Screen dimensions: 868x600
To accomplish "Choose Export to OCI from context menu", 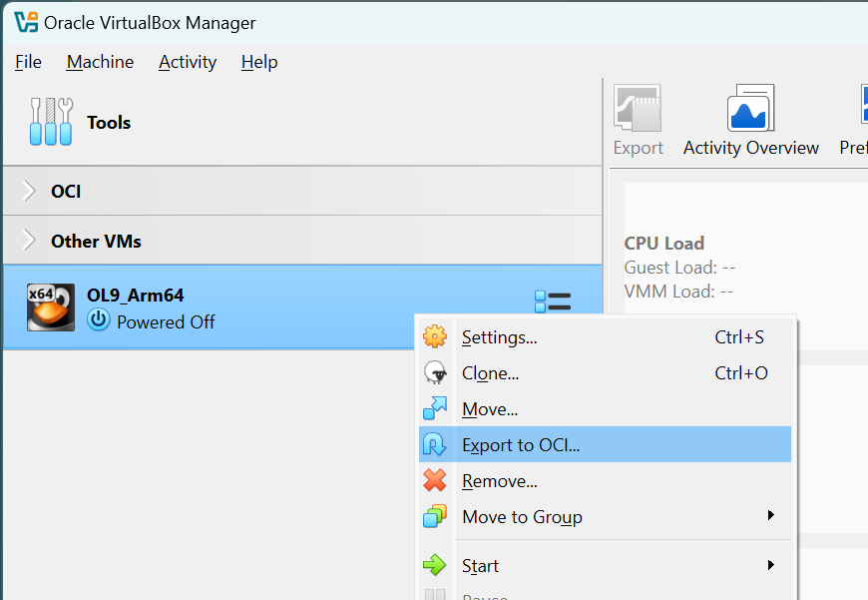I will click(521, 445).
